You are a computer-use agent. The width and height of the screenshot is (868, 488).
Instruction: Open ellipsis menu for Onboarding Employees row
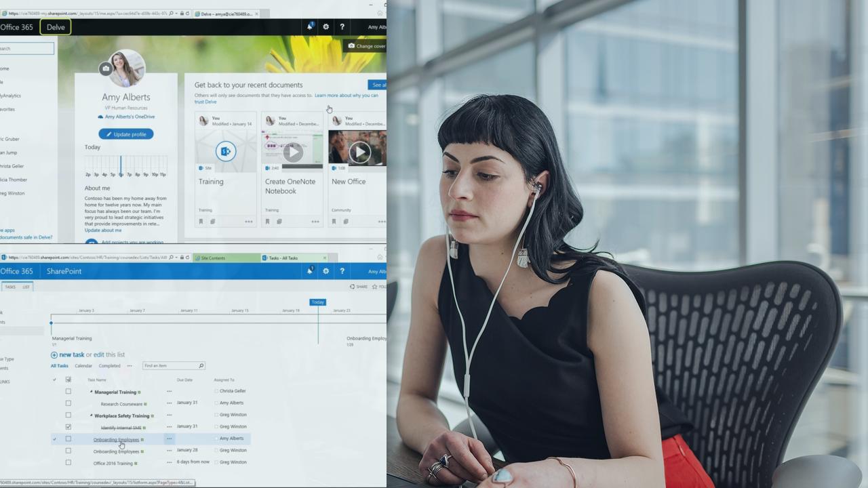point(170,439)
